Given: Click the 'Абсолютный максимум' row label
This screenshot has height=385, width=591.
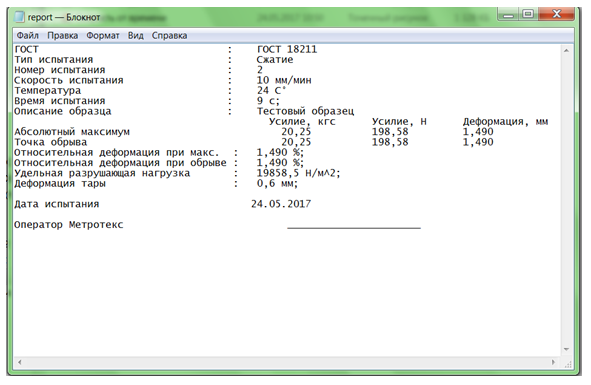Looking at the screenshot, I should point(72,132).
